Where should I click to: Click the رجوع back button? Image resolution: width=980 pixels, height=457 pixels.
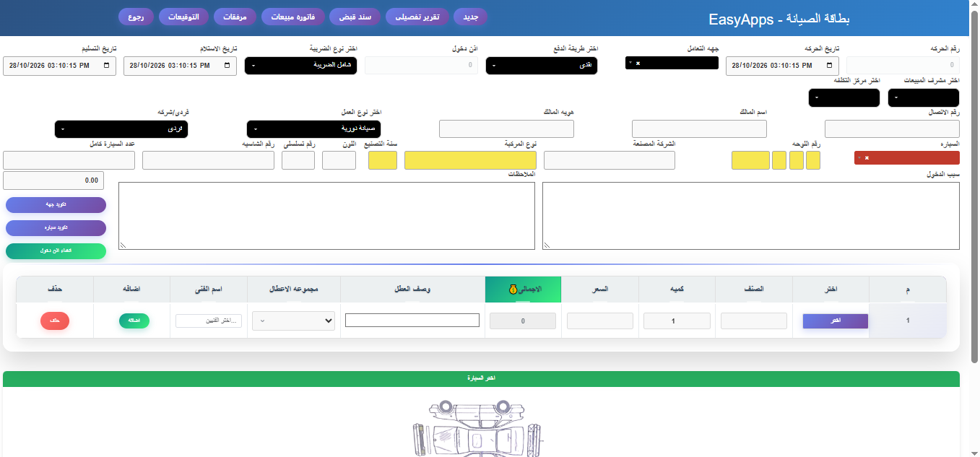point(136,17)
